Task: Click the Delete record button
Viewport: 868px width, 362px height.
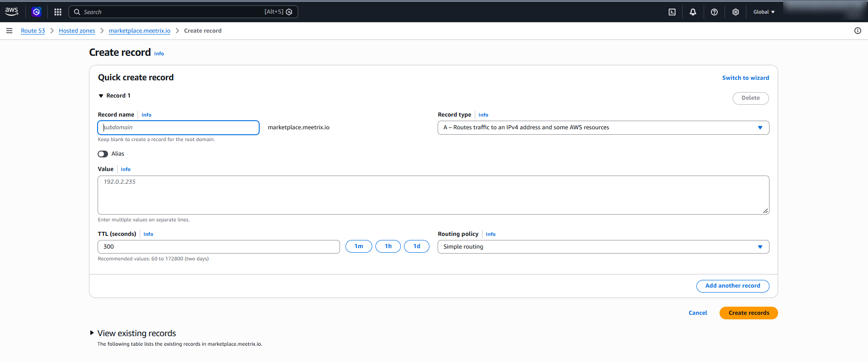Action: click(x=750, y=98)
